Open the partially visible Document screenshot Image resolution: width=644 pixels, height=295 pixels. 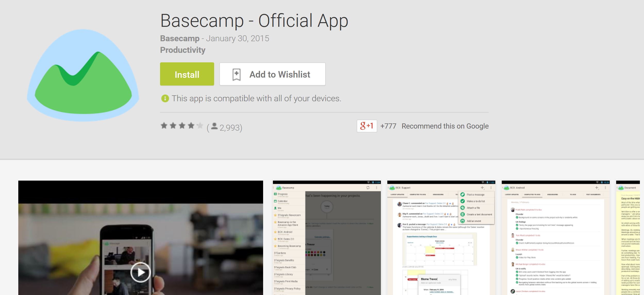point(628,238)
